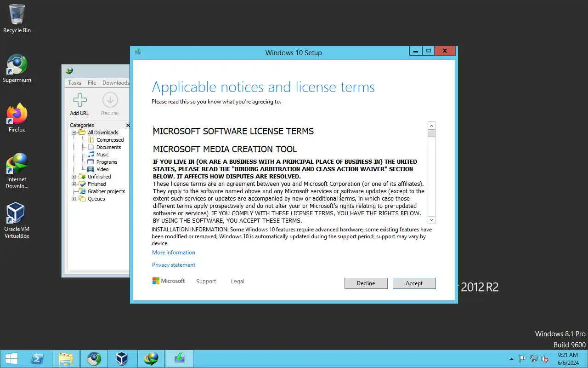
Task: Open the Action Center flag icon
Action: click(x=523, y=359)
